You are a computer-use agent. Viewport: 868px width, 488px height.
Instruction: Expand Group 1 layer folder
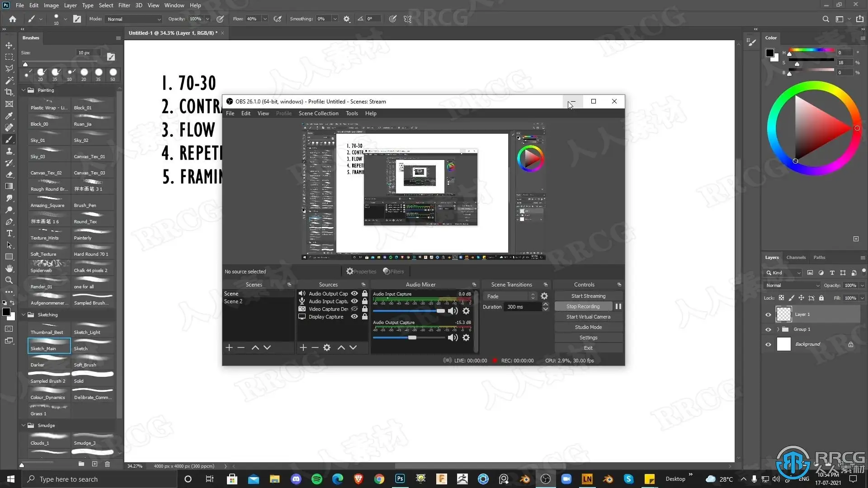778,329
